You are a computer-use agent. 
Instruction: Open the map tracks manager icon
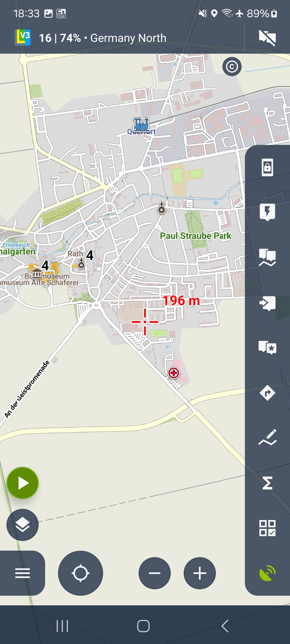267,258
